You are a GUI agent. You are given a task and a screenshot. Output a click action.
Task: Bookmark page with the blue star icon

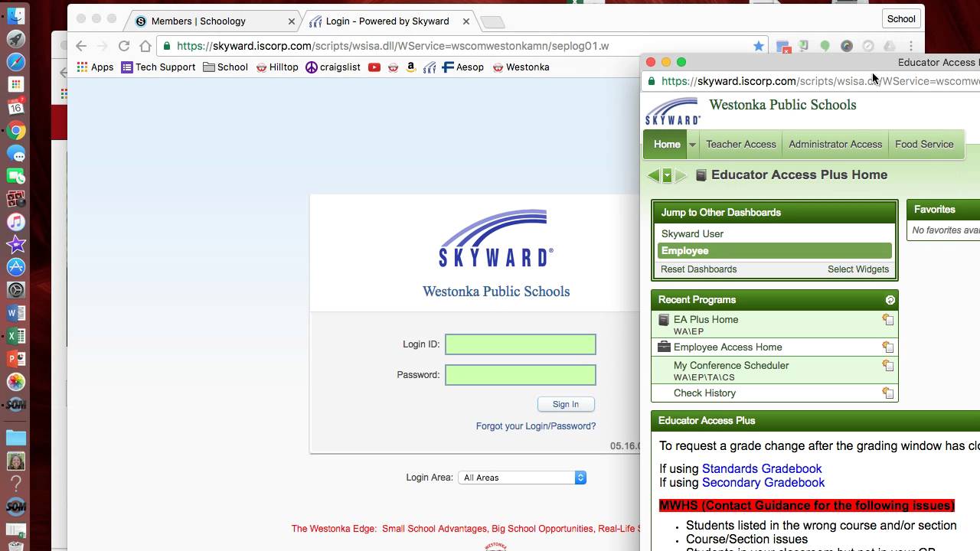(759, 46)
